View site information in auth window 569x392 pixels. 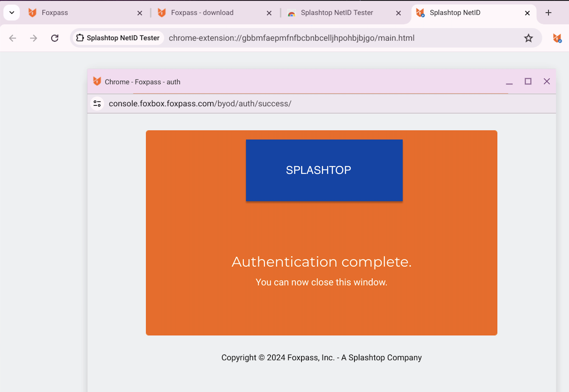[x=97, y=103]
